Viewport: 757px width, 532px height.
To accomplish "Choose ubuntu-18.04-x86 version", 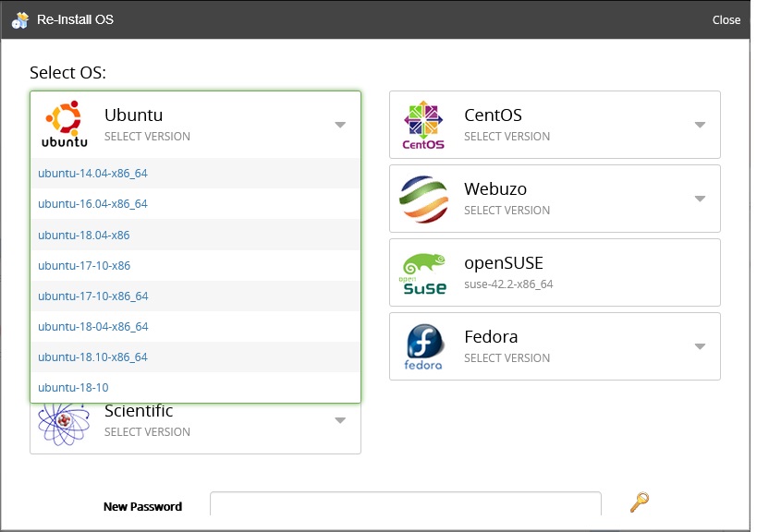I will [x=195, y=235].
